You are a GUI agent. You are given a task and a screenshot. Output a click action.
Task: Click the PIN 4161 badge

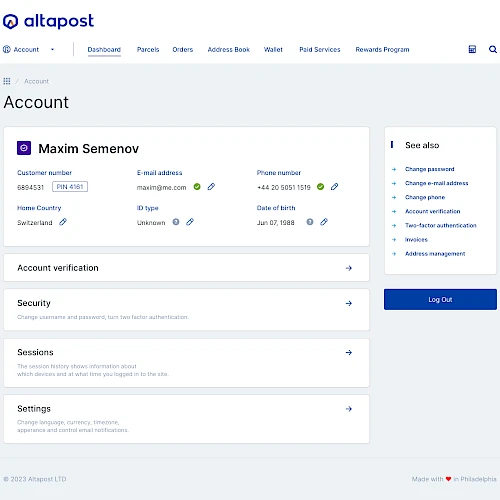[70, 187]
